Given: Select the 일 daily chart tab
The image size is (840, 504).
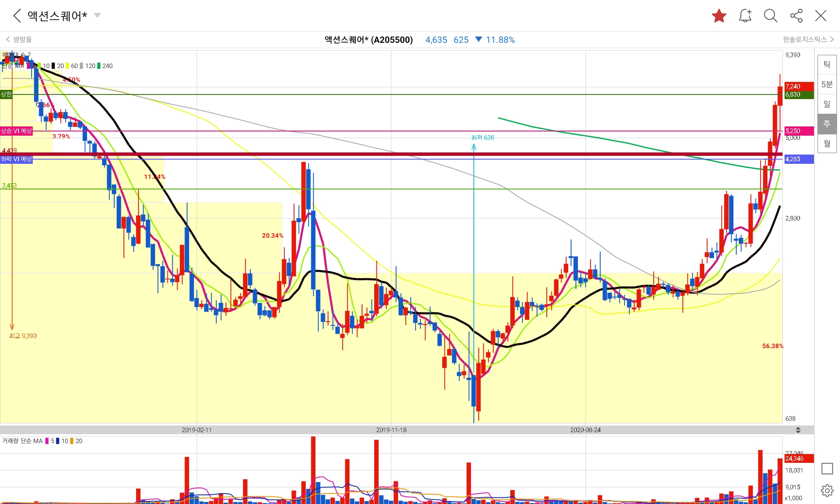Looking at the screenshot, I should pos(827,104).
